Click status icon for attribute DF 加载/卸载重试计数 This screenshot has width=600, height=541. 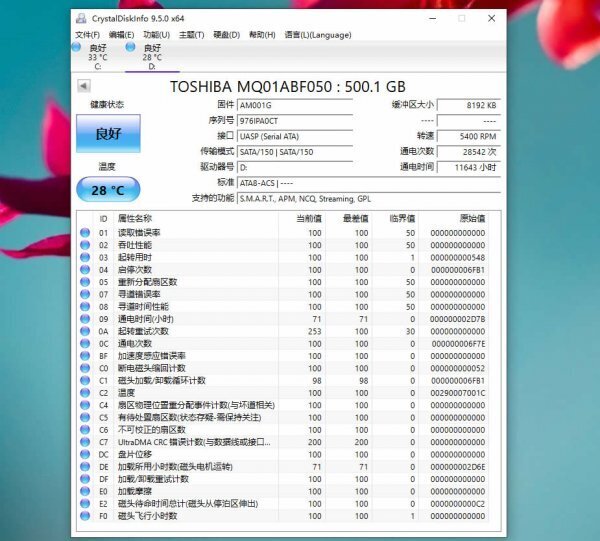click(85, 479)
